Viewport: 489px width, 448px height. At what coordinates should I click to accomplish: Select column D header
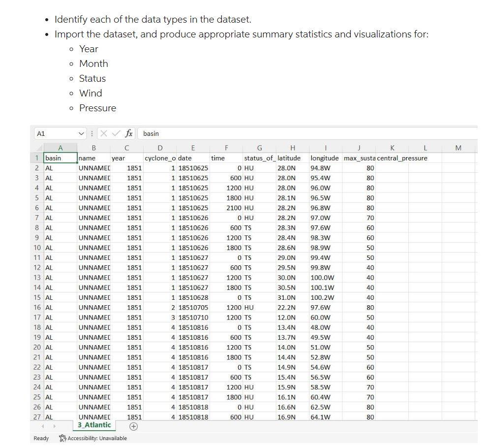click(x=160, y=148)
